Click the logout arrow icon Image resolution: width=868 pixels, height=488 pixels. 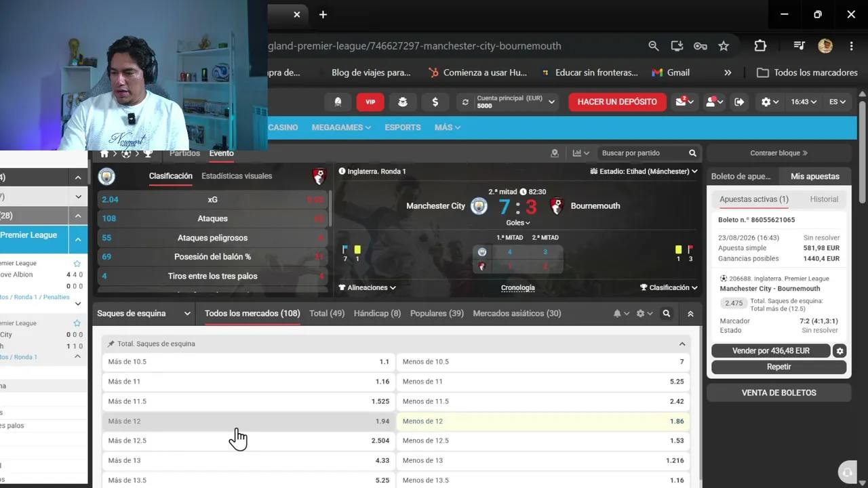pos(739,102)
